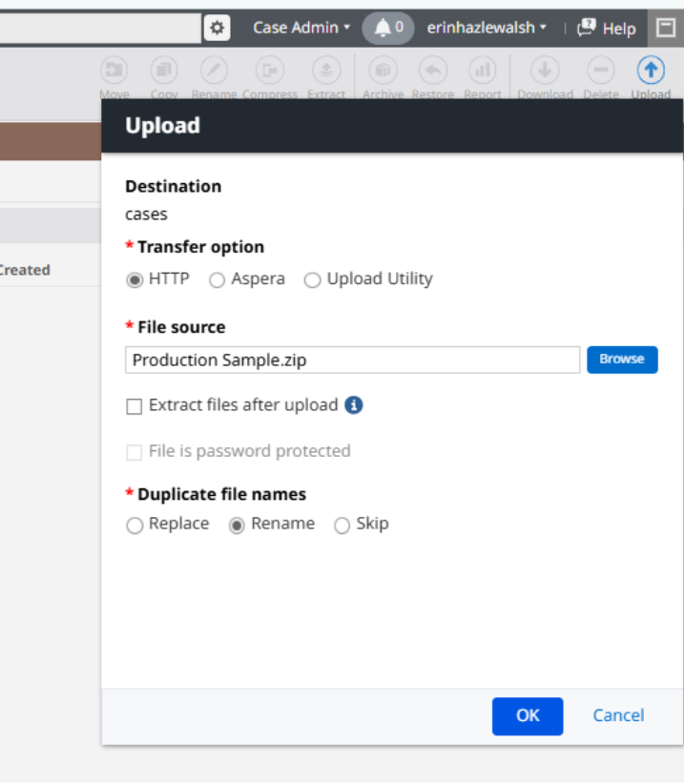This screenshot has height=784, width=684.
Task: Open the notifications bell dropdown
Action: point(384,28)
